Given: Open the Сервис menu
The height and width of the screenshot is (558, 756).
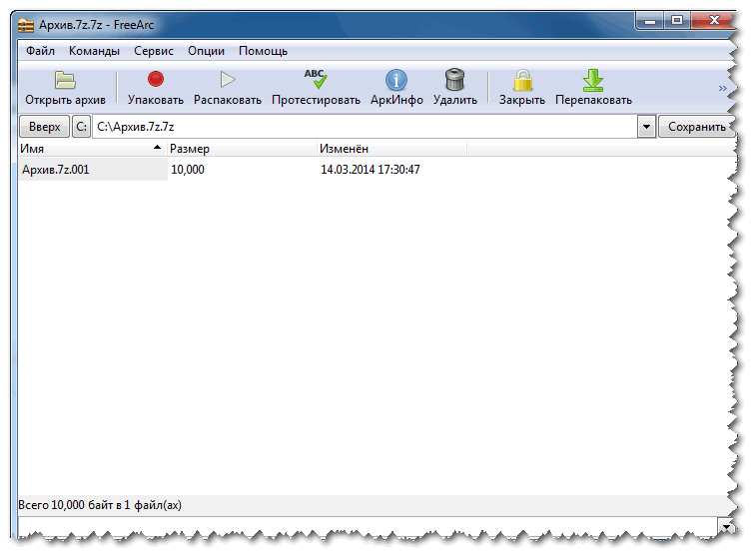Looking at the screenshot, I should coord(154,51).
